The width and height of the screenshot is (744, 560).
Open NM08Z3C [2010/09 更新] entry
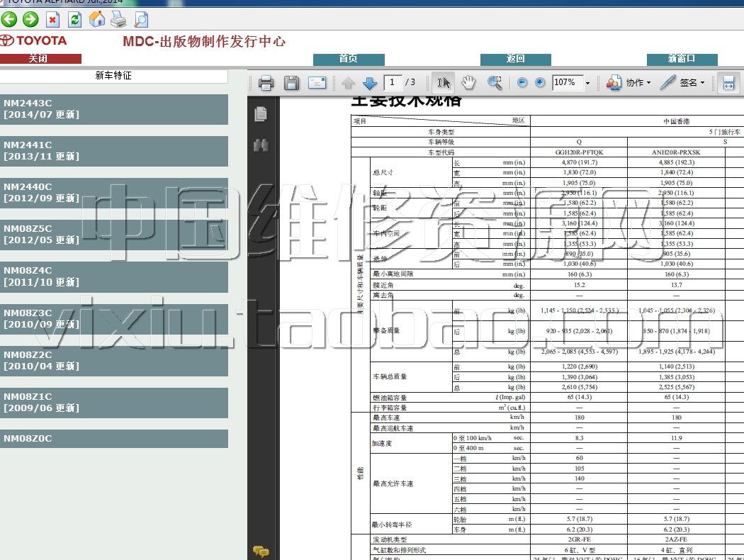coord(114,319)
